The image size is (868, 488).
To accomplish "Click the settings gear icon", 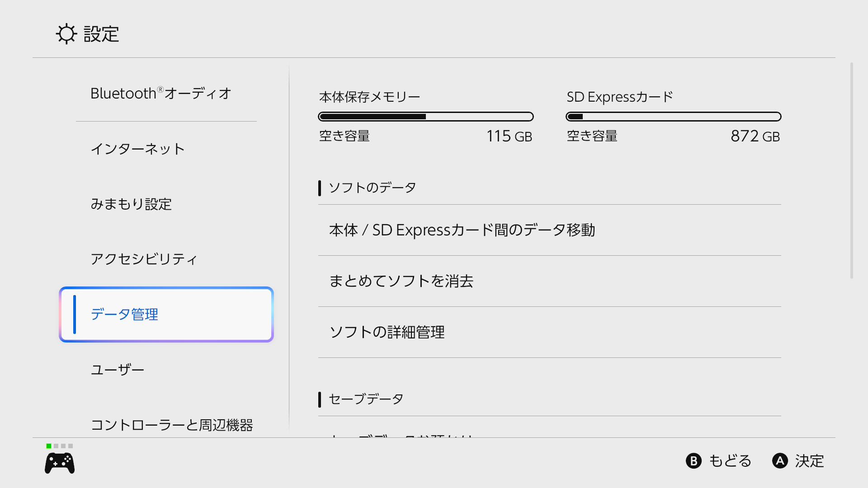I will point(66,34).
